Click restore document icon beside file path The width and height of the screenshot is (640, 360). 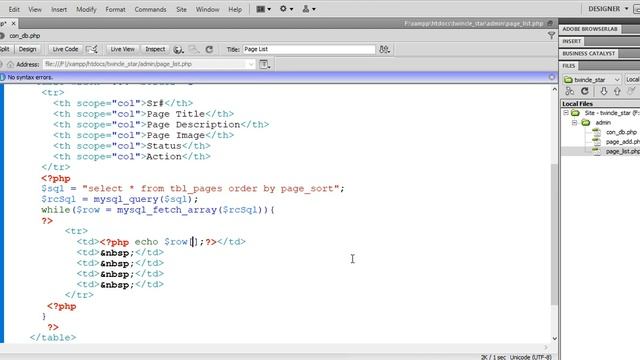(550, 23)
